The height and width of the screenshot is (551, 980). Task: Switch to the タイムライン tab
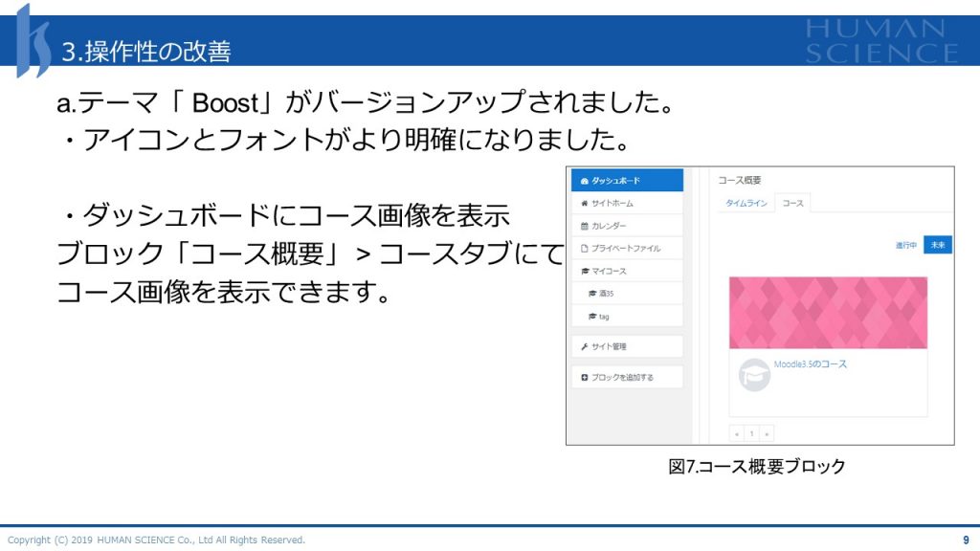point(746,203)
